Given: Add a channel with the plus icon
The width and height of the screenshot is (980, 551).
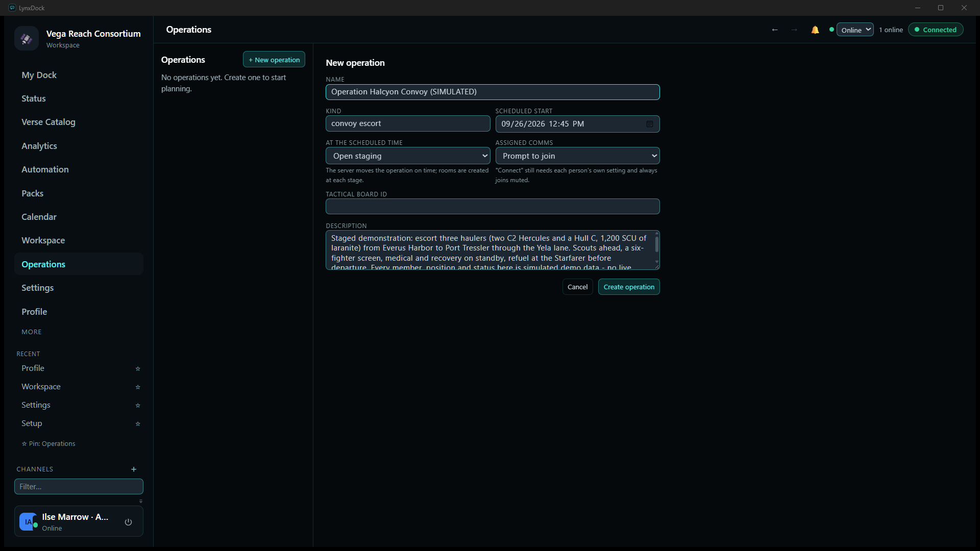Looking at the screenshot, I should [x=134, y=469].
